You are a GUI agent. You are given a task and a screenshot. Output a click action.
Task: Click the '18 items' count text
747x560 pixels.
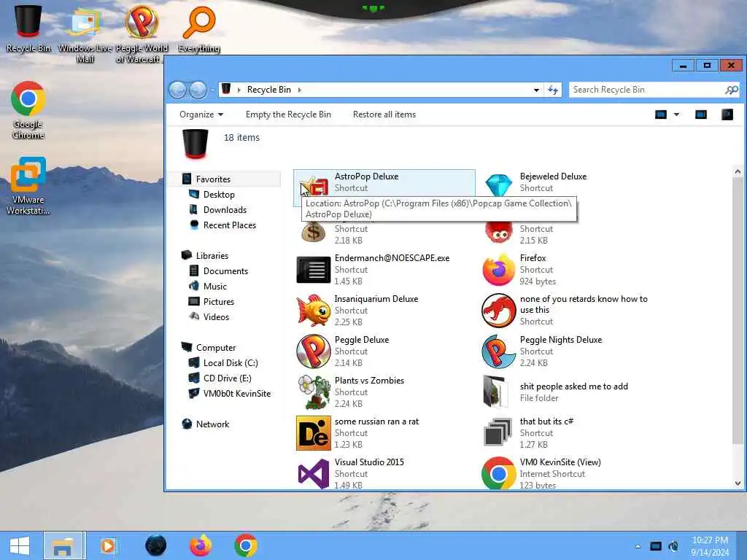pos(241,137)
